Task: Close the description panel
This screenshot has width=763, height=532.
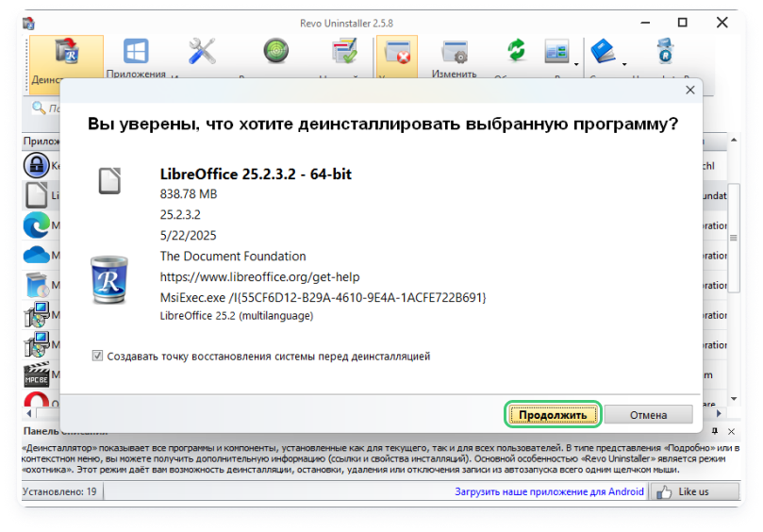Action: tap(731, 431)
